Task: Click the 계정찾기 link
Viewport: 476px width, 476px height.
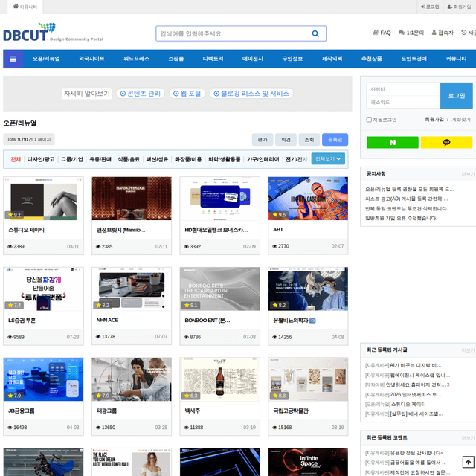Action: 461,119
